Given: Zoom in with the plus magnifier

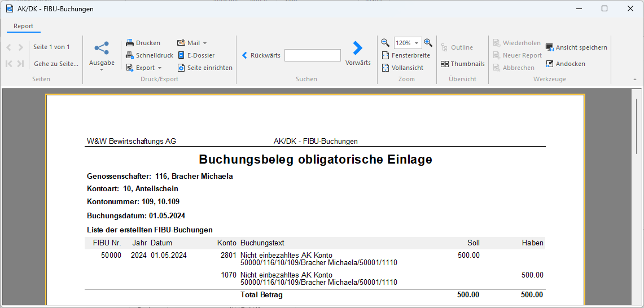Looking at the screenshot, I should [x=428, y=42].
